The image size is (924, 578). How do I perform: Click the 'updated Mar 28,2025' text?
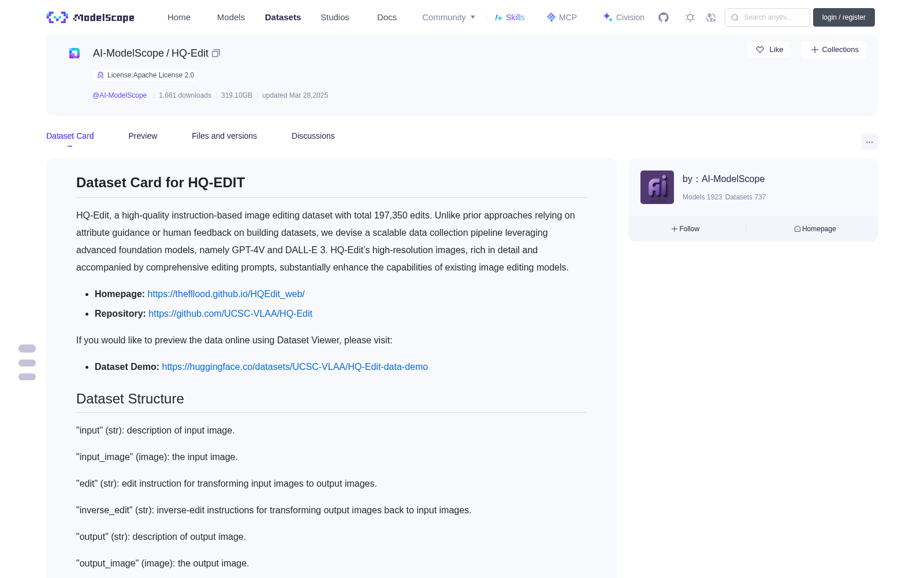point(295,95)
